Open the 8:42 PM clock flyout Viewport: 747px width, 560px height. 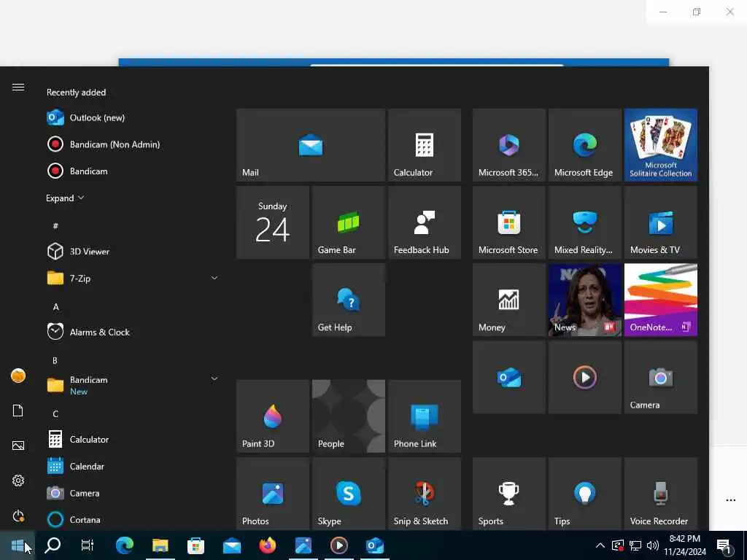tap(685, 545)
